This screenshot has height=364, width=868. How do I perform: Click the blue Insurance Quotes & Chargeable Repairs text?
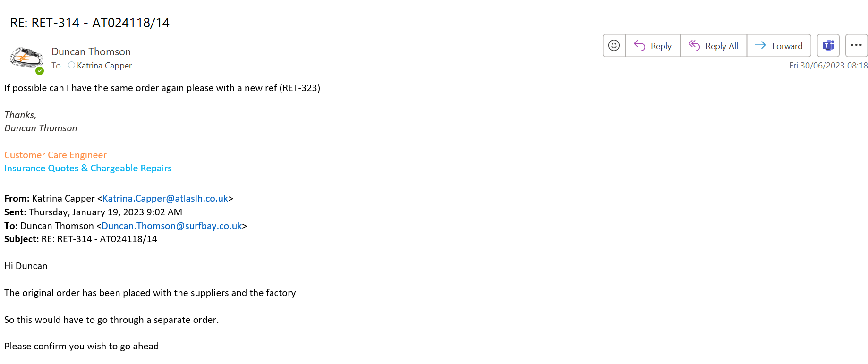click(88, 169)
